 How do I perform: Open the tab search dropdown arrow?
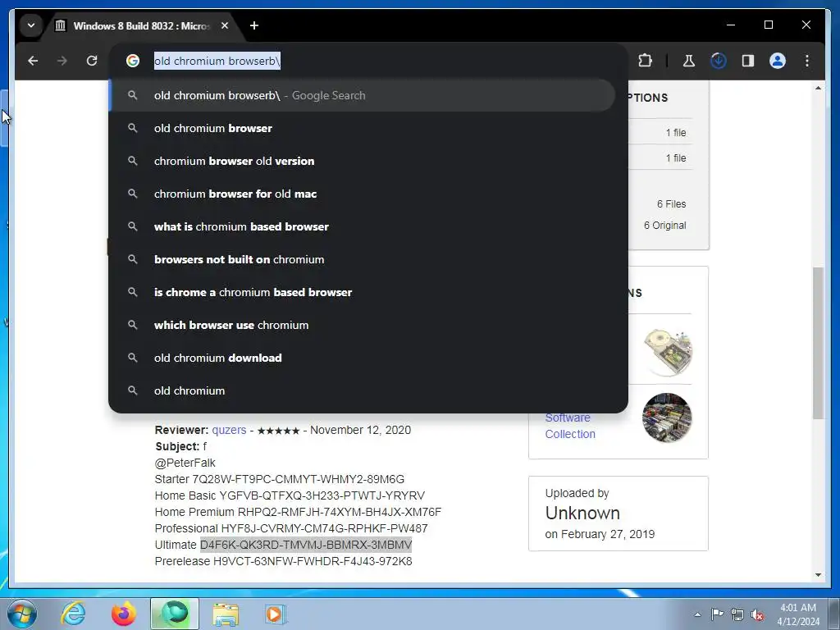pos(31,25)
